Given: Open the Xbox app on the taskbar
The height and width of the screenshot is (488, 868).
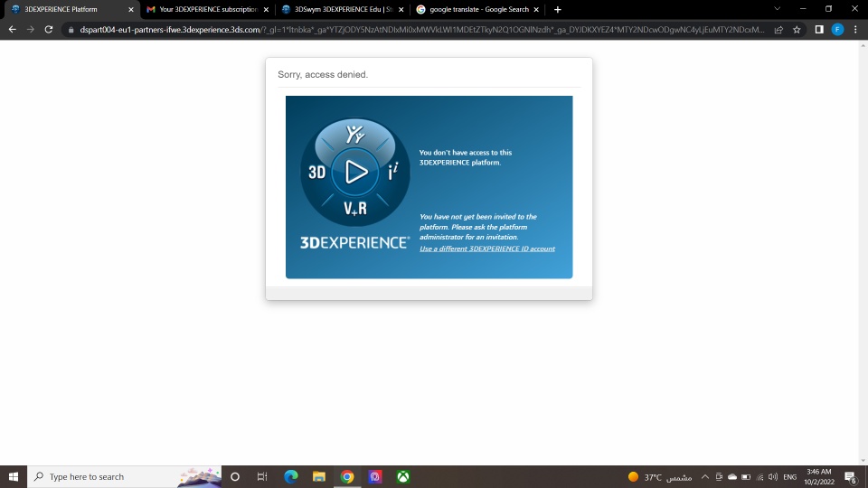Looking at the screenshot, I should pos(403,477).
